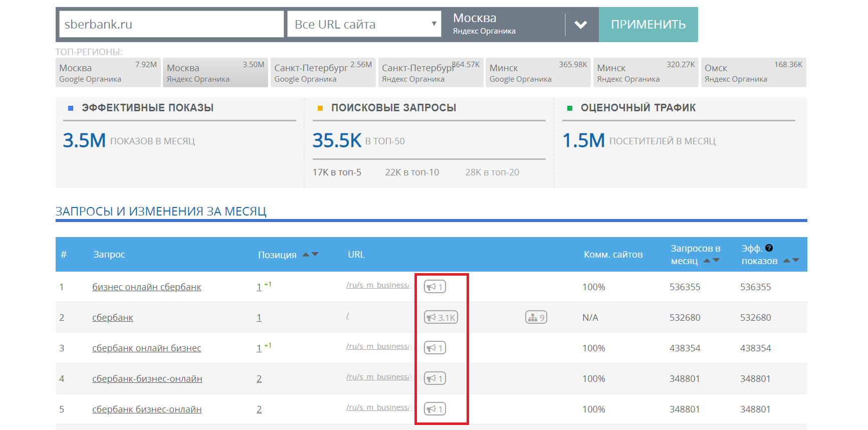Open query link 'сбербанк'

113,318
